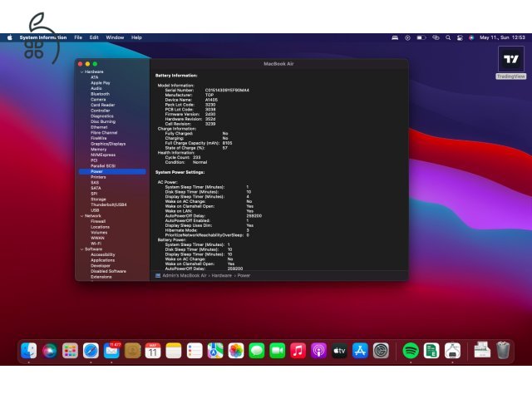Open Music from the dock

[298, 351]
